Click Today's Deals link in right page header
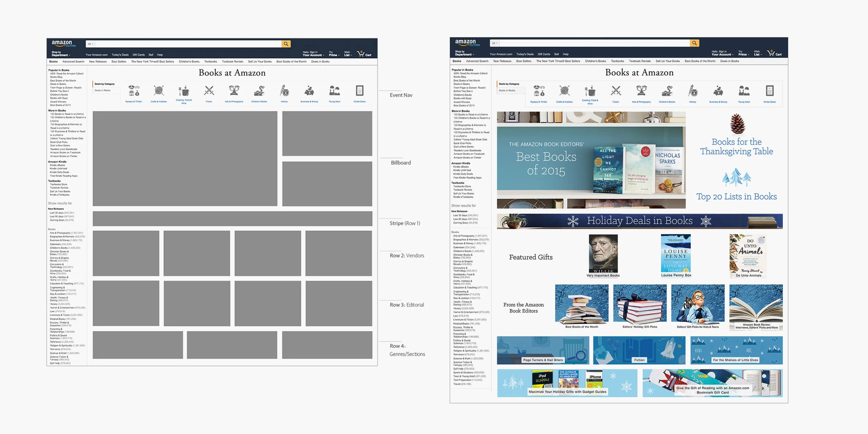Viewport: 868px width, 434px height. [525, 54]
